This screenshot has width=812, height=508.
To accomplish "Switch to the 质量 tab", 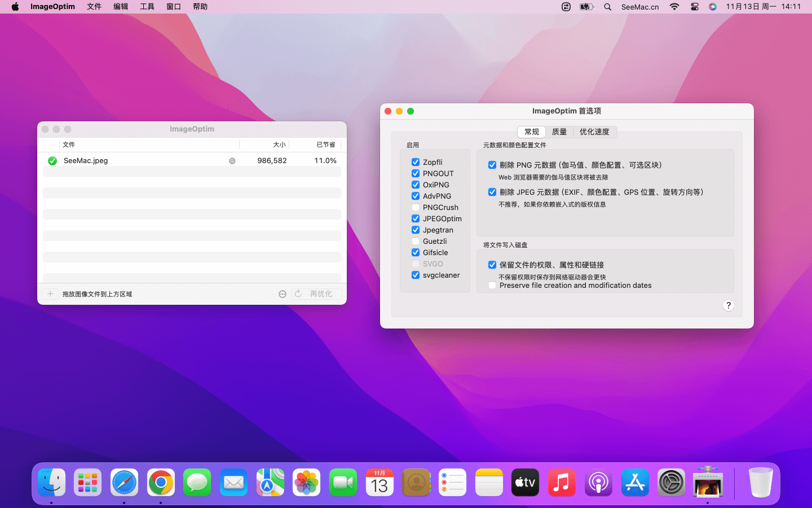I will (559, 132).
